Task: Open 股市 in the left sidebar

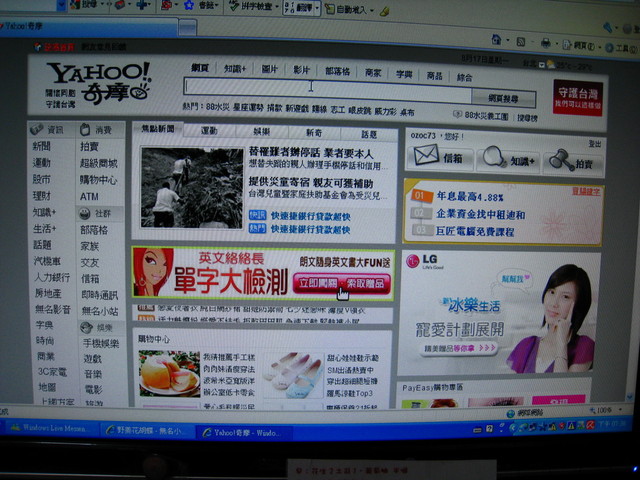Action: coord(42,179)
